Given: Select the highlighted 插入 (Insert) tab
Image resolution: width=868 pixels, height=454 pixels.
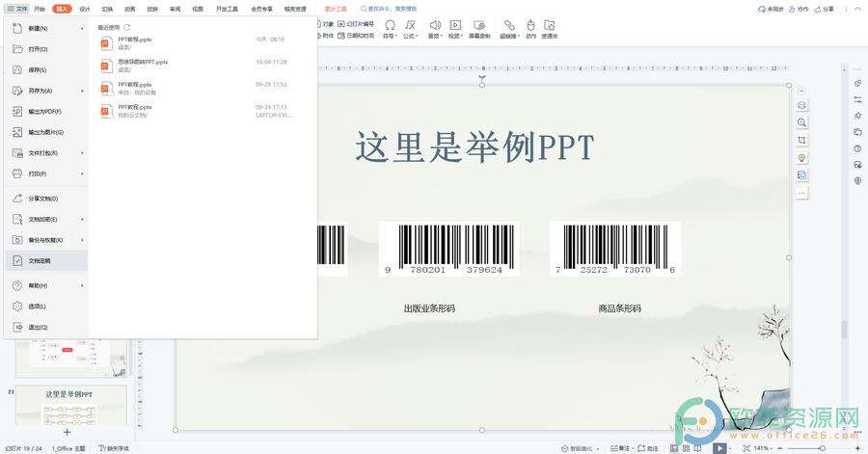Looking at the screenshot, I should [x=62, y=9].
